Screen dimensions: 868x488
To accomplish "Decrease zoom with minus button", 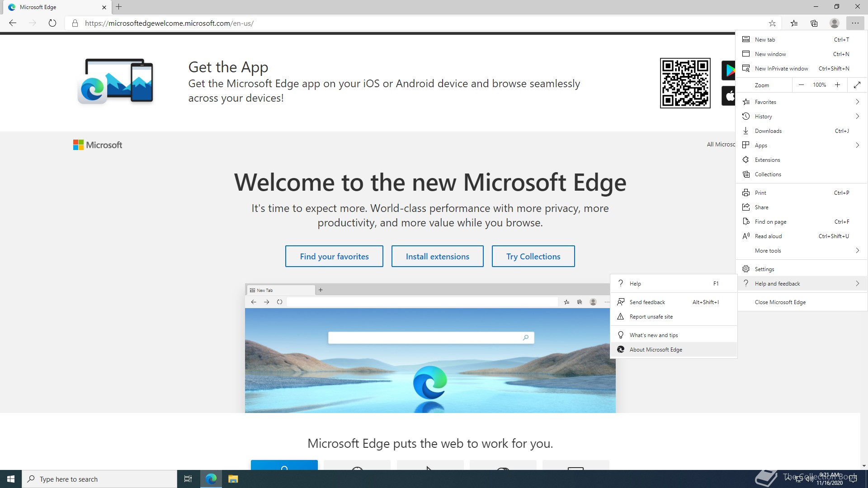I will click(x=801, y=85).
